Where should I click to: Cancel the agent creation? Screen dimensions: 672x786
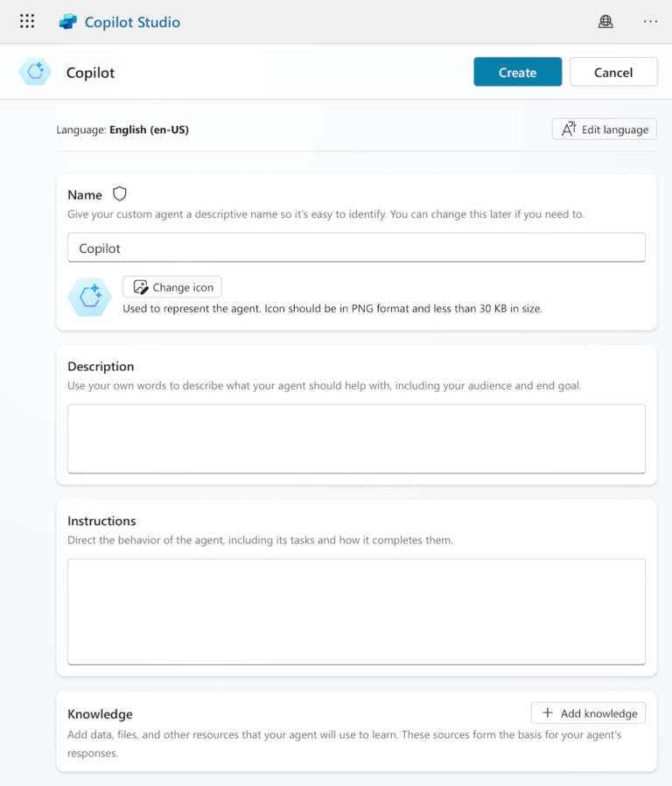pos(612,73)
